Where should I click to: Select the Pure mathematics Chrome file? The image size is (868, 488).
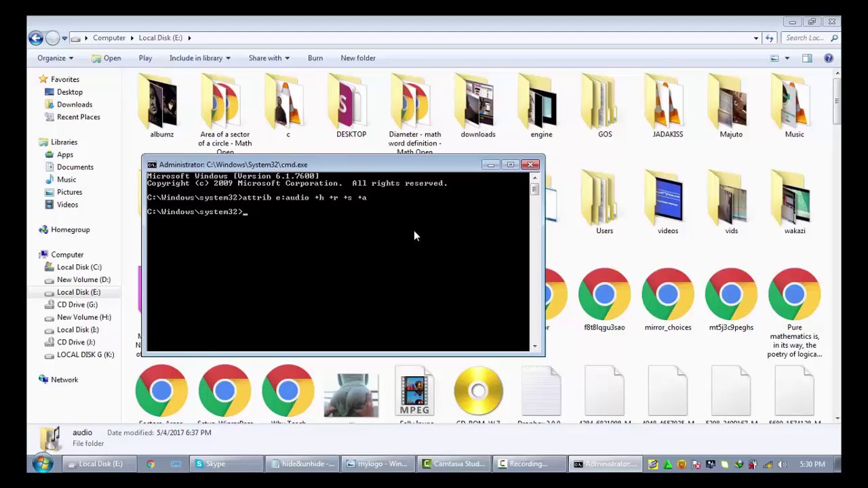tap(794, 313)
